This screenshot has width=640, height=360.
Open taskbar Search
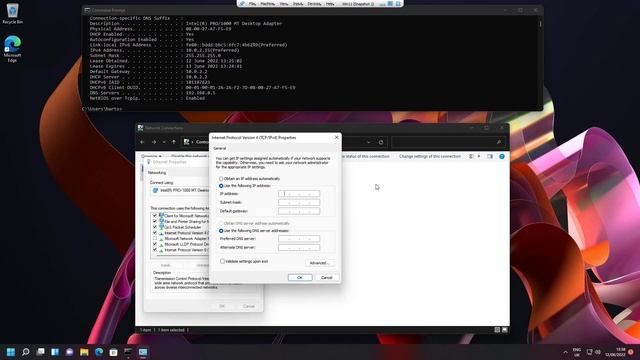pyautogui.click(x=26, y=352)
